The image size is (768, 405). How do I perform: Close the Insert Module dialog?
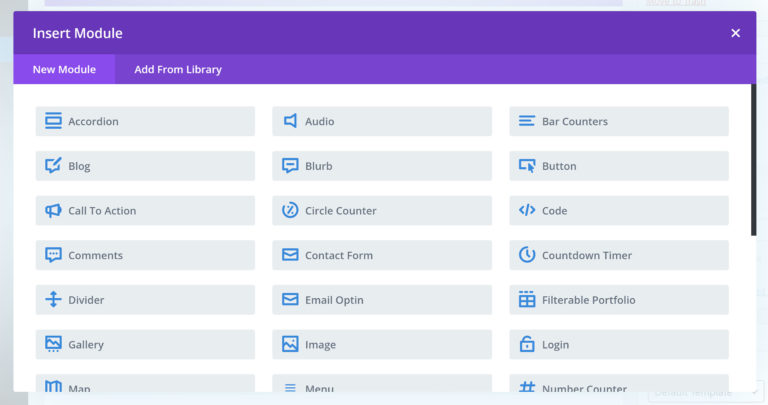click(x=735, y=33)
